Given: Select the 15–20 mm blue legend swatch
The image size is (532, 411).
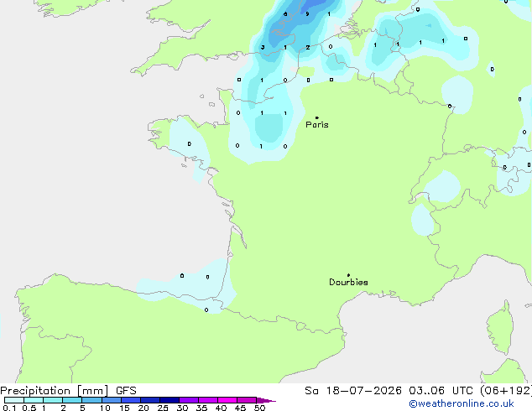Looking at the screenshot, I should [131, 400].
